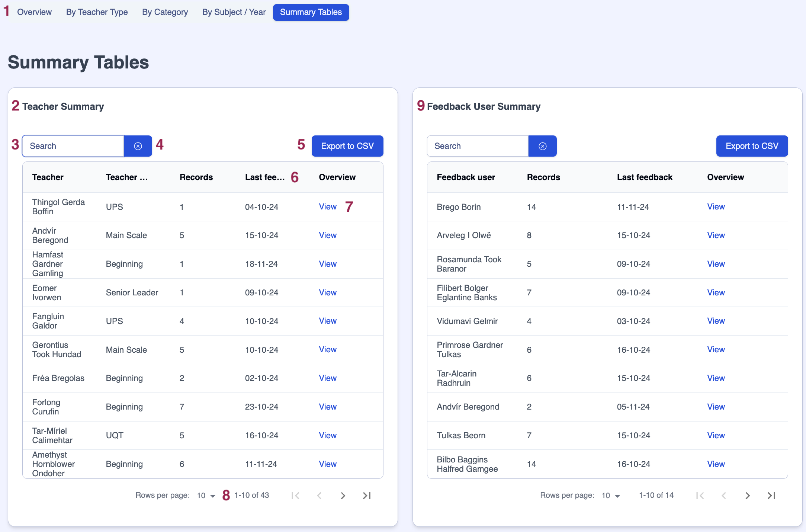The height and width of the screenshot is (532, 806).
Task: Select the Summary Tables tab
Action: pyautogui.click(x=311, y=12)
